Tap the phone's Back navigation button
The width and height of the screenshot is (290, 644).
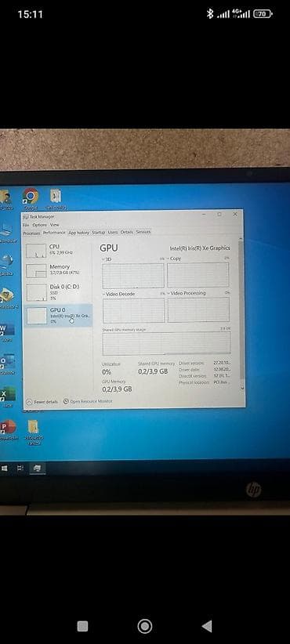click(x=207, y=626)
